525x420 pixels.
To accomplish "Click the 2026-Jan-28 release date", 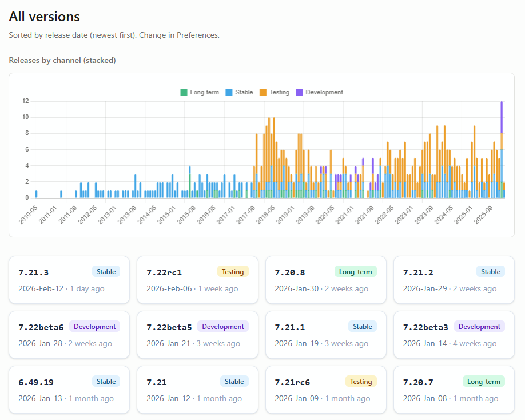I will point(40,344).
